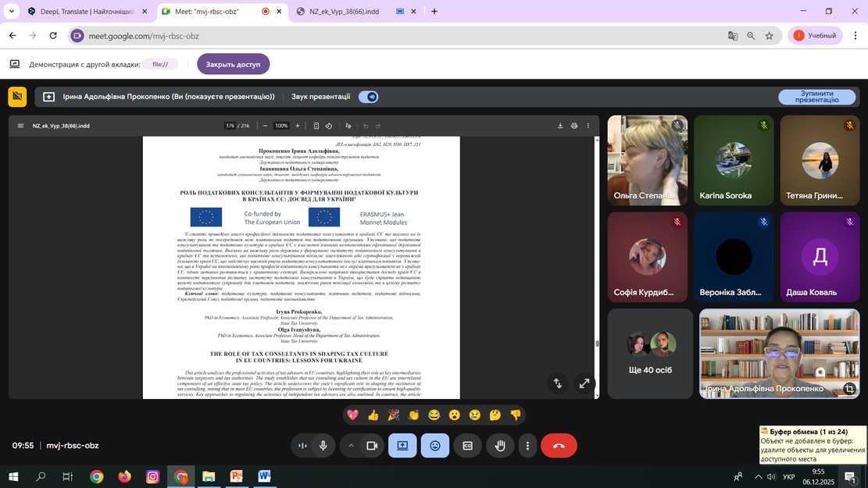
Task: Print the PDF document
Action: tap(574, 126)
